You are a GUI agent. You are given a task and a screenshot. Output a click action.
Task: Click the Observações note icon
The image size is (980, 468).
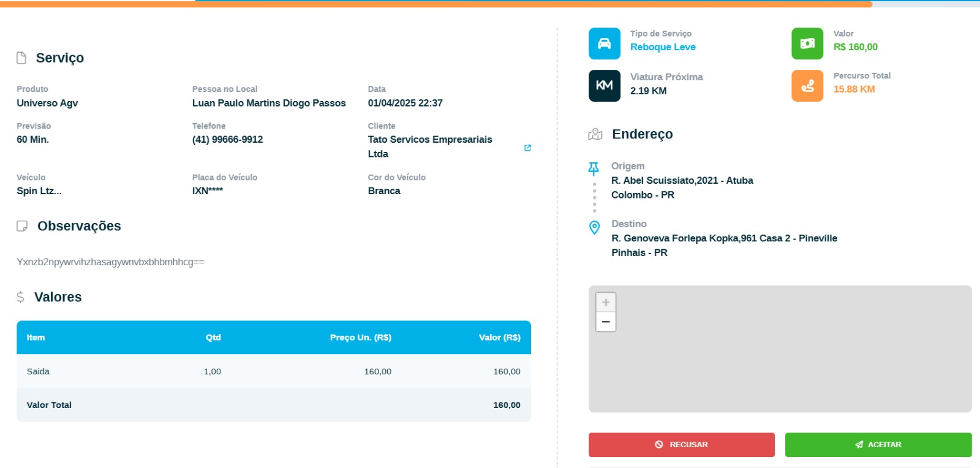point(22,226)
